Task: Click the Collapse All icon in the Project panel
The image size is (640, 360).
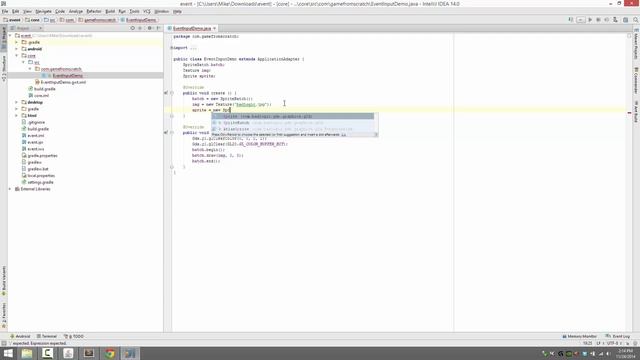Action: 140,28
